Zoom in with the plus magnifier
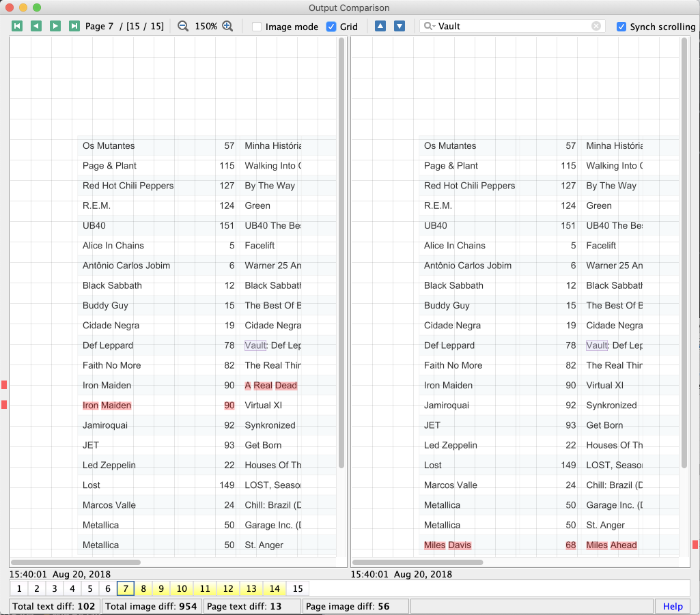This screenshot has height=615, width=700. (x=227, y=26)
